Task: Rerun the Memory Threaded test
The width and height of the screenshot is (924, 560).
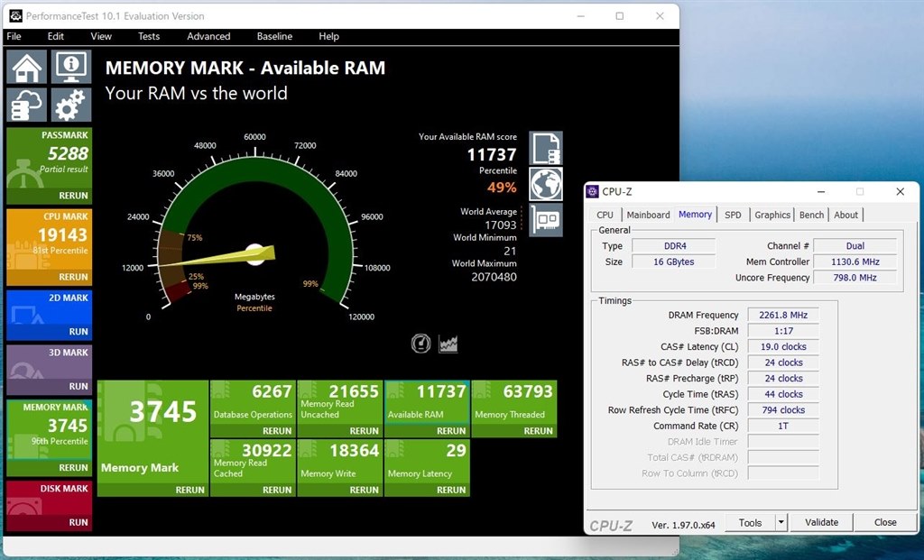Action: point(539,431)
